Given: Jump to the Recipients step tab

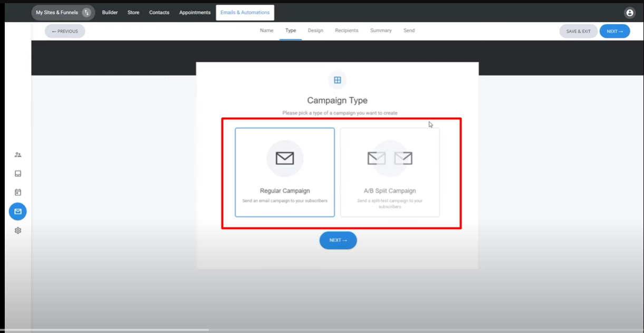Looking at the screenshot, I should tap(347, 31).
